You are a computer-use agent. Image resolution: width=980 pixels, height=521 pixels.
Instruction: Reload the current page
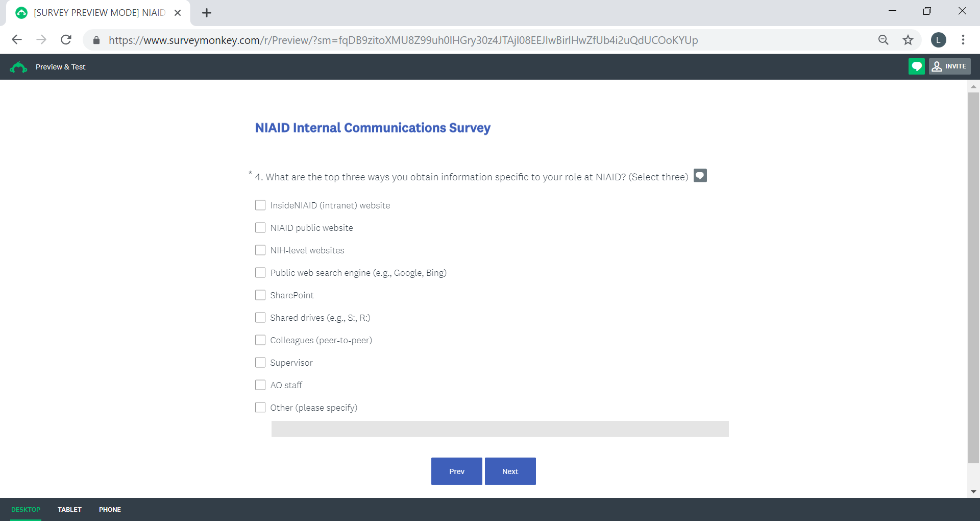(x=66, y=40)
